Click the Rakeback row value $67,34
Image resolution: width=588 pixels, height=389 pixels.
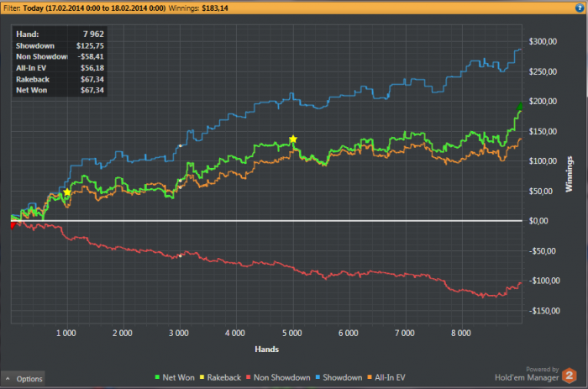[92, 79]
